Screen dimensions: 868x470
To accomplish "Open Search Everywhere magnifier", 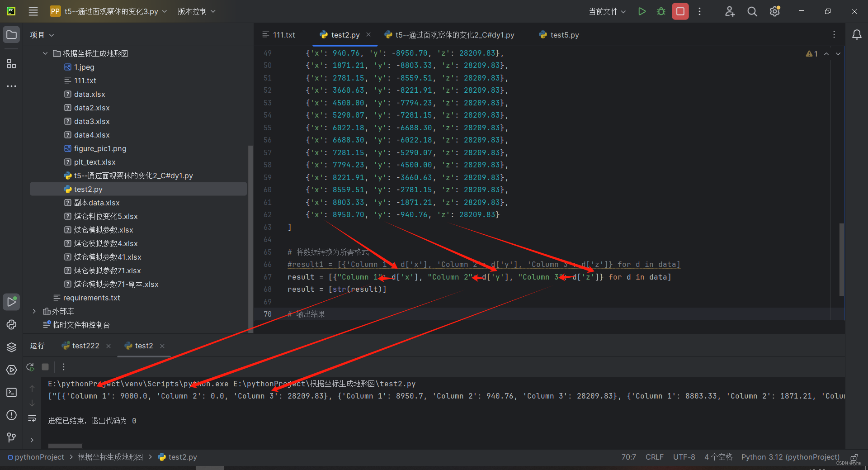I will click(x=752, y=11).
